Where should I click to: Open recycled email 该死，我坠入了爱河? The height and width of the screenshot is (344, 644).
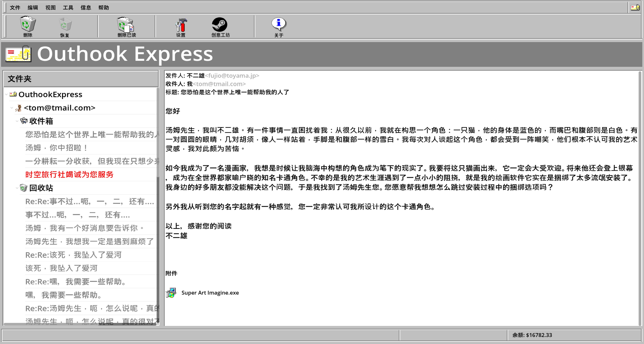click(x=61, y=268)
